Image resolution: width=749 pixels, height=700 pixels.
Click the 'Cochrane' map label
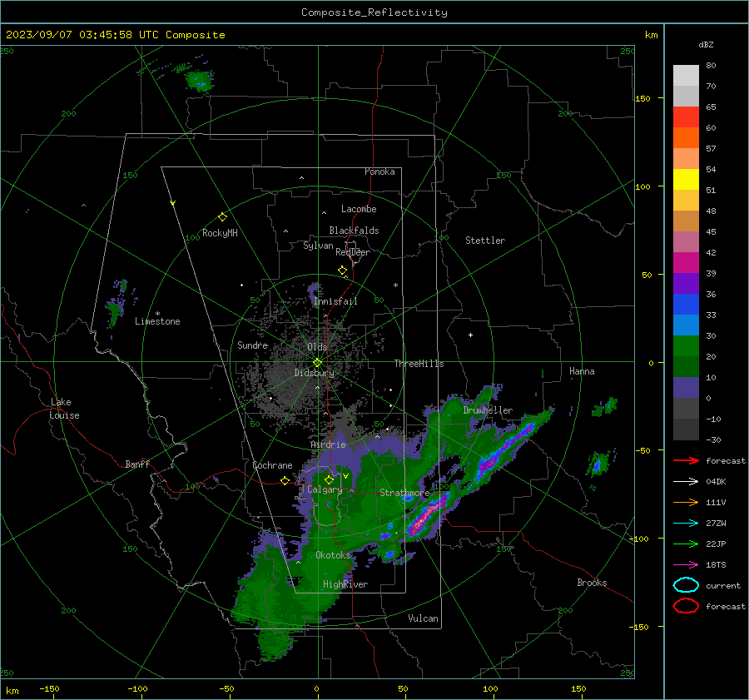coord(272,465)
